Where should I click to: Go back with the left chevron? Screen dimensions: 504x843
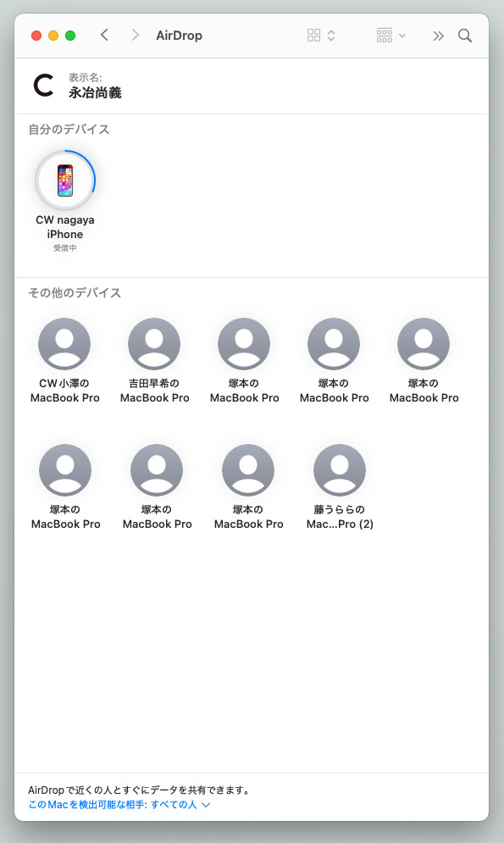[x=105, y=36]
